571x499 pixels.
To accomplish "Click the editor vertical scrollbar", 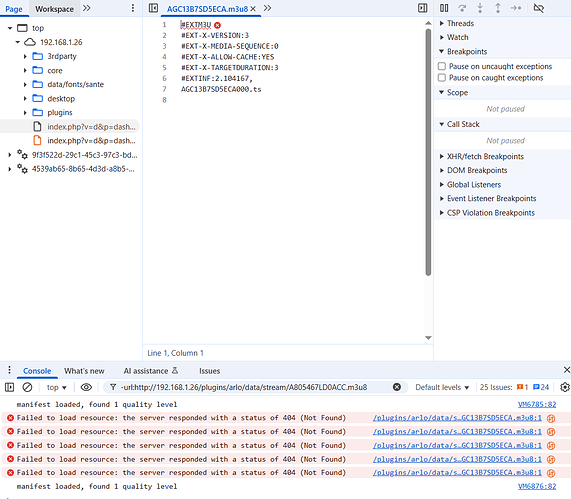I will click(x=428, y=152).
